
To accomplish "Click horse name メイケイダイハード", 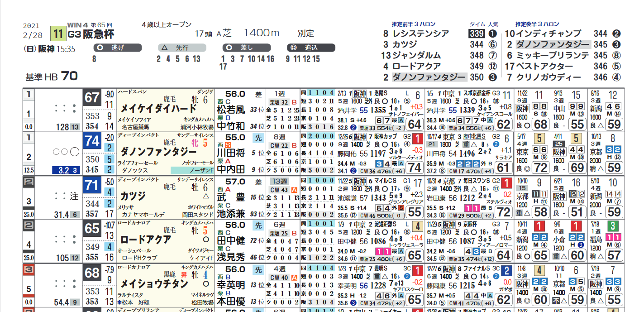I will tap(158, 109).
